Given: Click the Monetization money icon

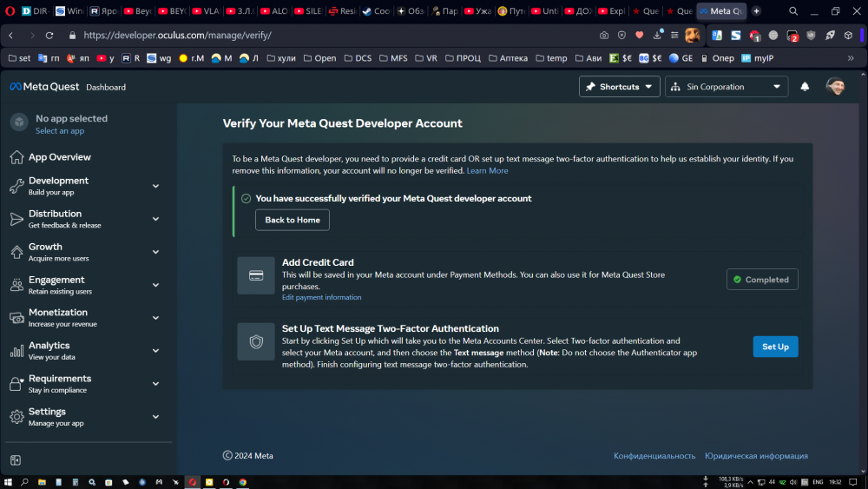Looking at the screenshot, I should tap(16, 318).
